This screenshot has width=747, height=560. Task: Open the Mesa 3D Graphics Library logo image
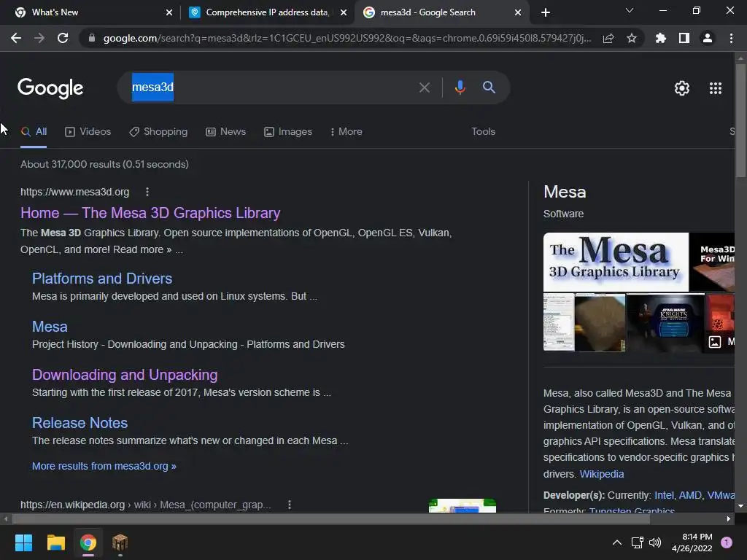(616, 262)
